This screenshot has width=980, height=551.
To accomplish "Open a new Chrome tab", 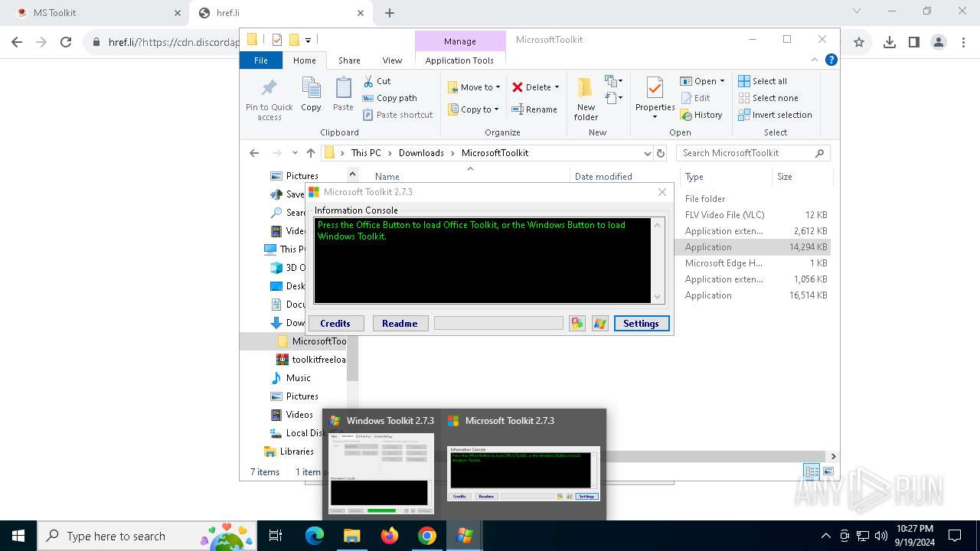I will point(390,13).
